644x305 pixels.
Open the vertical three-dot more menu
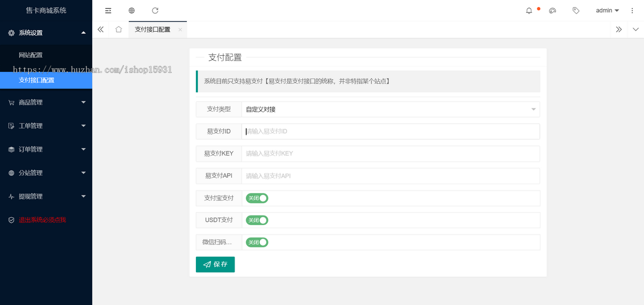pos(632,10)
